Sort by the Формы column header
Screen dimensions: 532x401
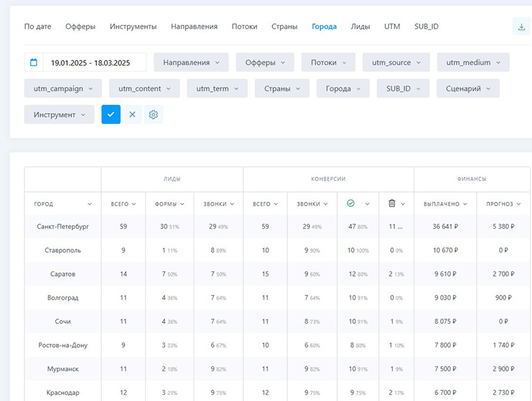pos(170,204)
